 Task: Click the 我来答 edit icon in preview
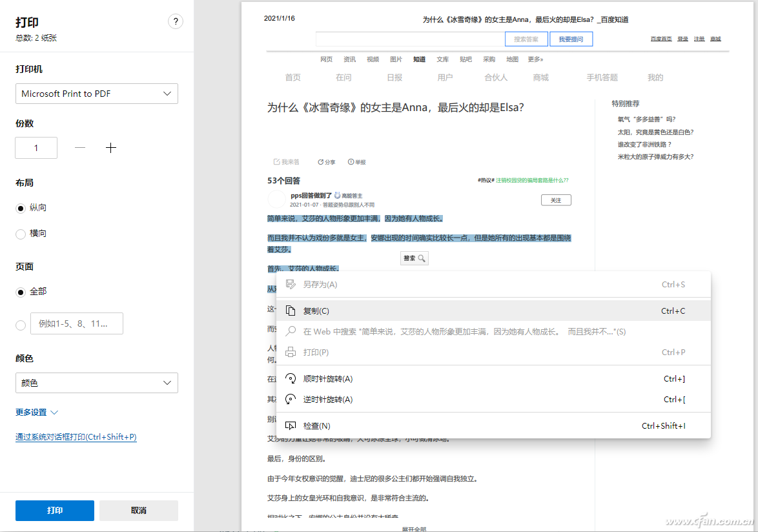coord(277,162)
